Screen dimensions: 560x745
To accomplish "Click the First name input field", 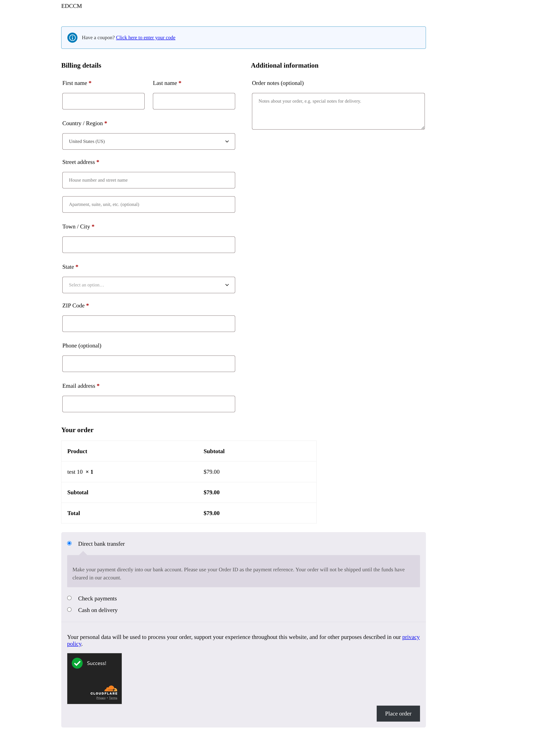I will [x=103, y=101].
